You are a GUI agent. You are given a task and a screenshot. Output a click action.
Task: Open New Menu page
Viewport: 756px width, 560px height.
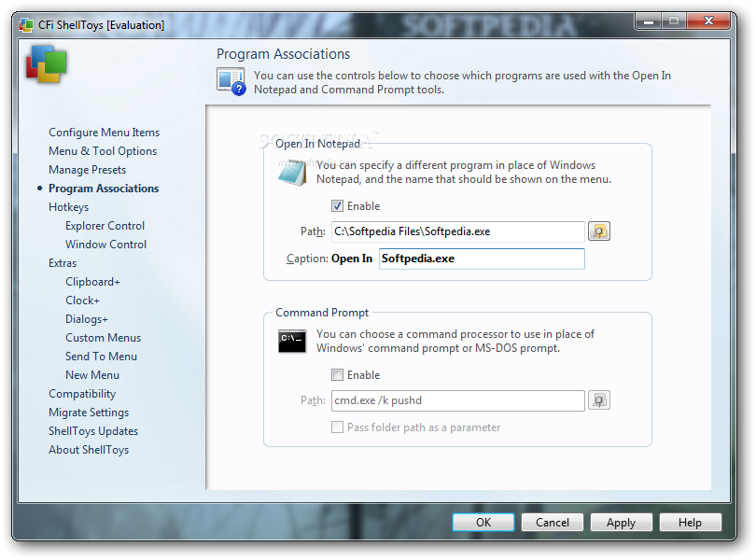click(x=92, y=375)
